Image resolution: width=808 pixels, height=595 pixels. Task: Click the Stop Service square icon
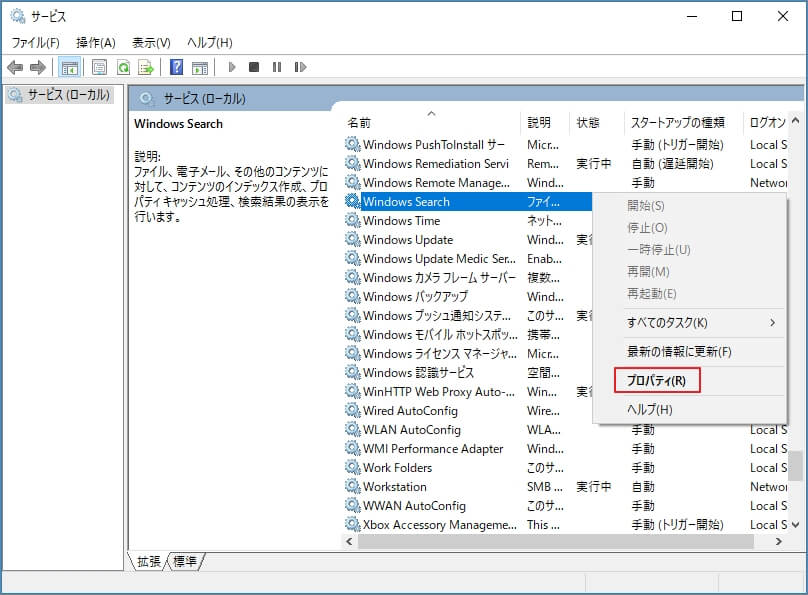(254, 67)
